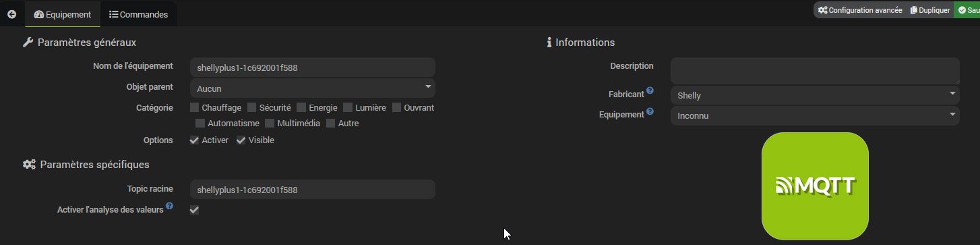Viewport: 980px width, 245px height.
Task: Click the Dupliquer button
Action: [x=930, y=10]
